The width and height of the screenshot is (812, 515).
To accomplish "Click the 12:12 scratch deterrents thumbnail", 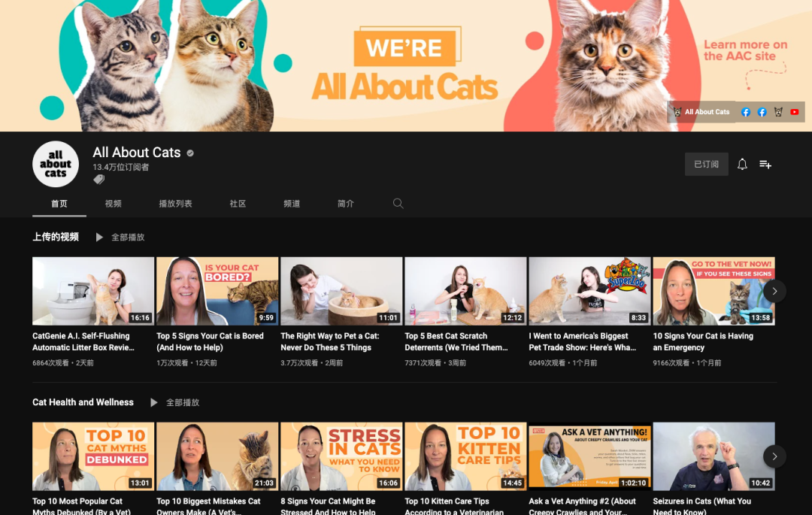I will (x=465, y=292).
